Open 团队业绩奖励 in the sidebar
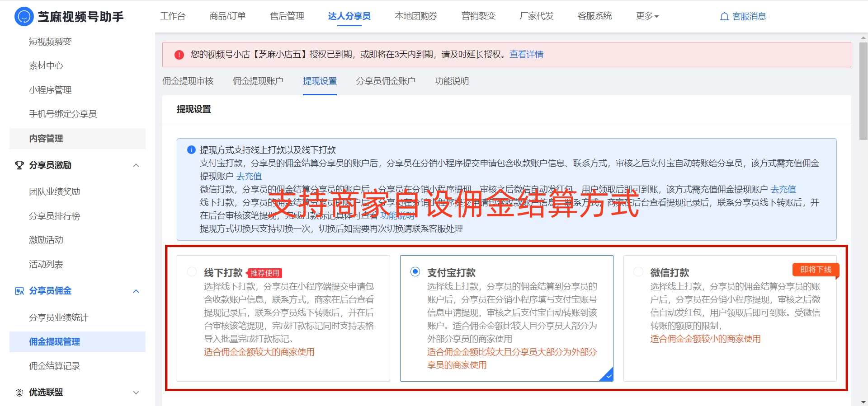This screenshot has width=868, height=406. coord(55,192)
